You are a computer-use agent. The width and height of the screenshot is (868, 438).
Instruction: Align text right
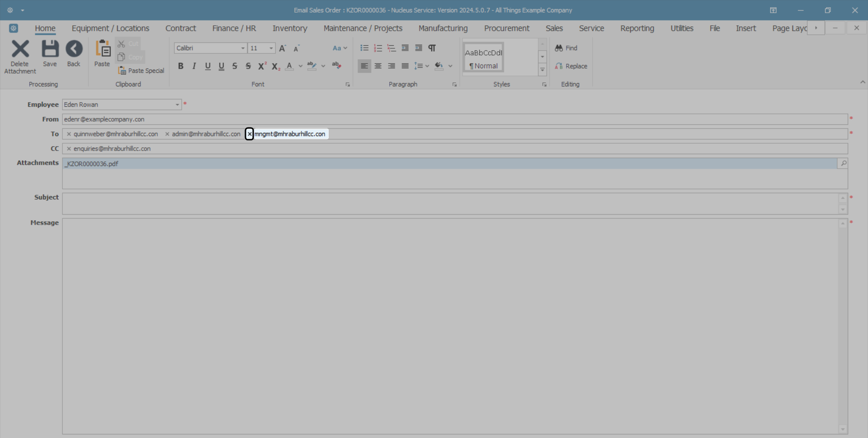tap(392, 66)
